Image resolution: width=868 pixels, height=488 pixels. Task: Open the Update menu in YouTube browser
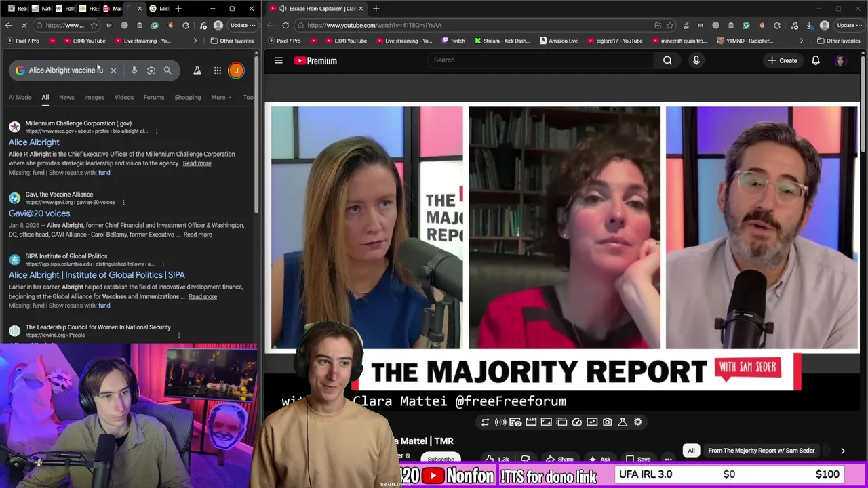pyautogui.click(x=849, y=25)
